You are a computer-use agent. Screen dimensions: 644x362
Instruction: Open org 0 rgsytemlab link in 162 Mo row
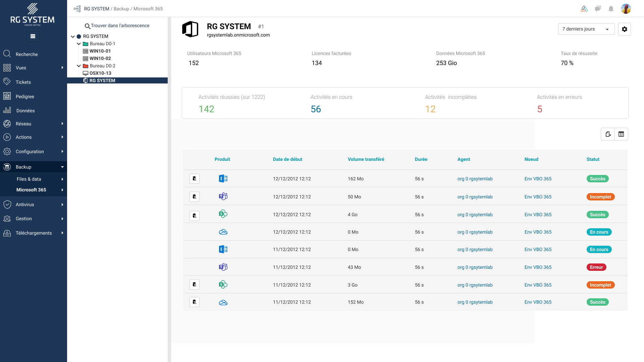pos(475,179)
